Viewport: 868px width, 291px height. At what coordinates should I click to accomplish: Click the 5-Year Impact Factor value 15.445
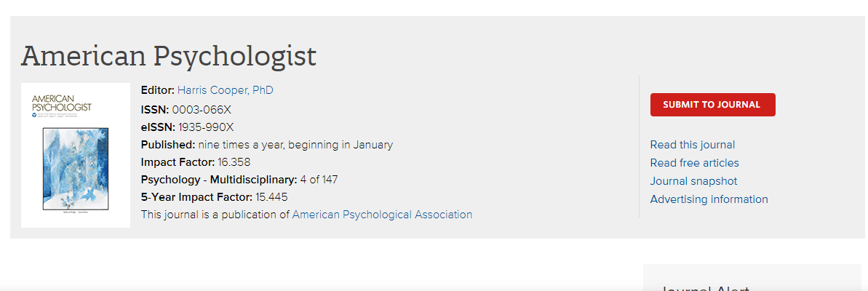[271, 197]
